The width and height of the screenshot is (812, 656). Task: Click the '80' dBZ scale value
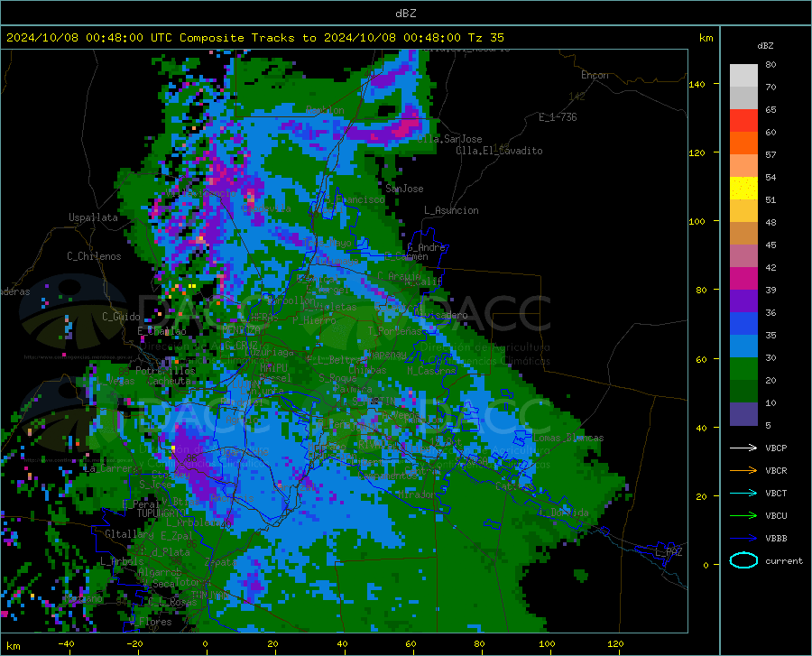click(770, 65)
